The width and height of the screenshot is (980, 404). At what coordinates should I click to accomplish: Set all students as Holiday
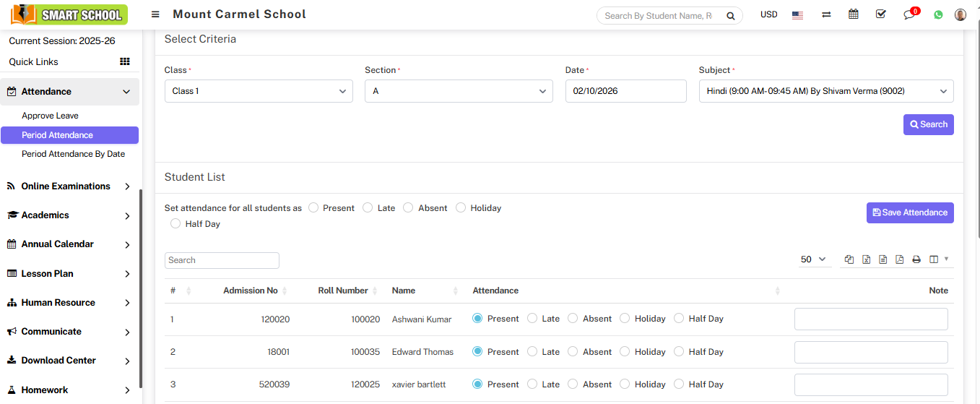(x=461, y=208)
